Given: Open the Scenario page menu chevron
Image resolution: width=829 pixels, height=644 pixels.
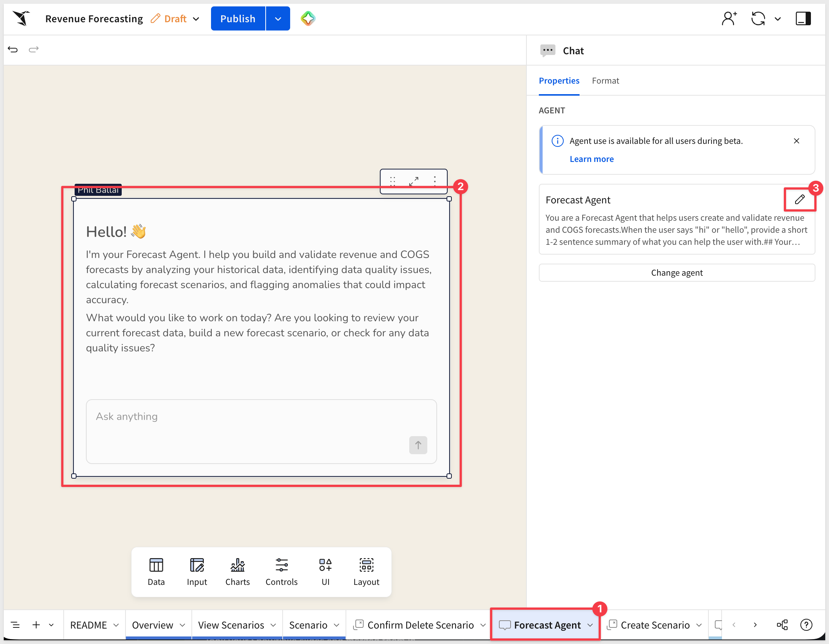Looking at the screenshot, I should 336,625.
